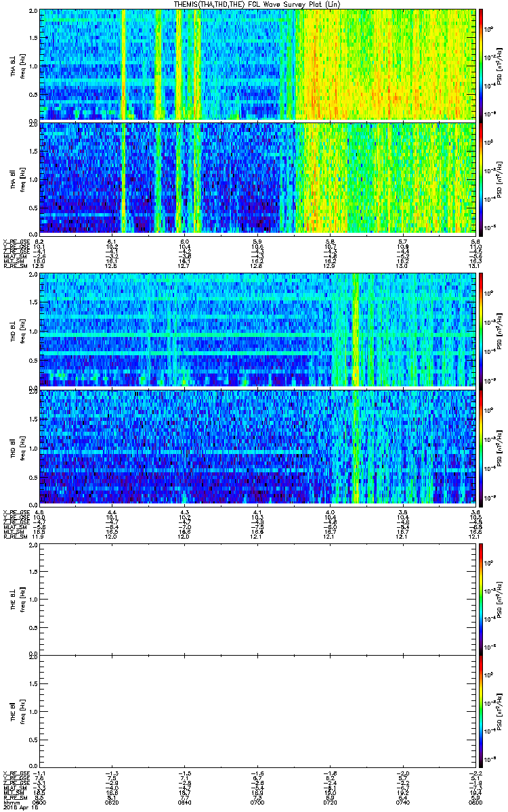Click the THD B-perpendicular freq [Hz] axis label
Screen dimensions: 508x812
[x=22, y=330]
